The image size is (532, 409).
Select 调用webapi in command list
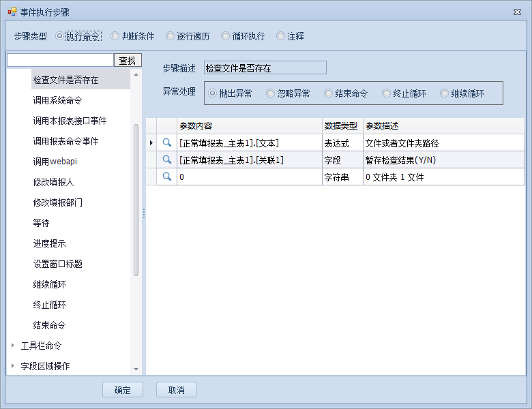[55, 162]
